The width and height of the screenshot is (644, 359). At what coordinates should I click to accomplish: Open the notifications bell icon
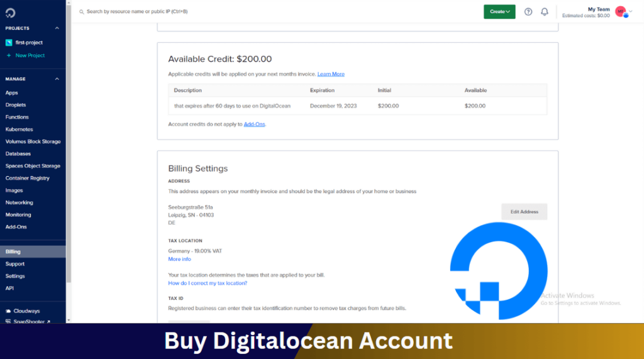tap(545, 12)
